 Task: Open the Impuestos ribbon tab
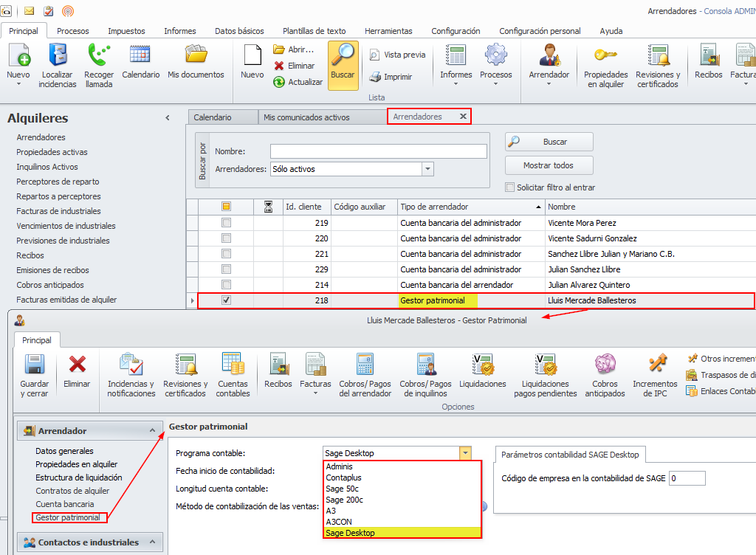[x=126, y=31]
